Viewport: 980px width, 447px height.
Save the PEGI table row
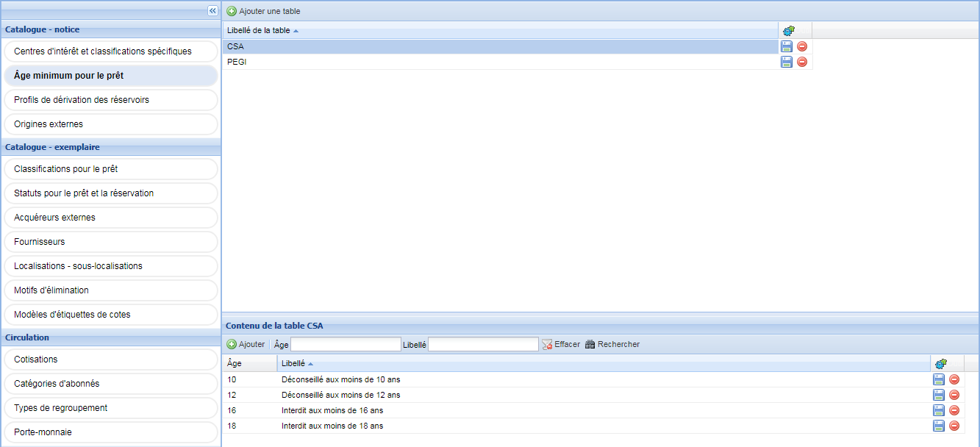(787, 62)
